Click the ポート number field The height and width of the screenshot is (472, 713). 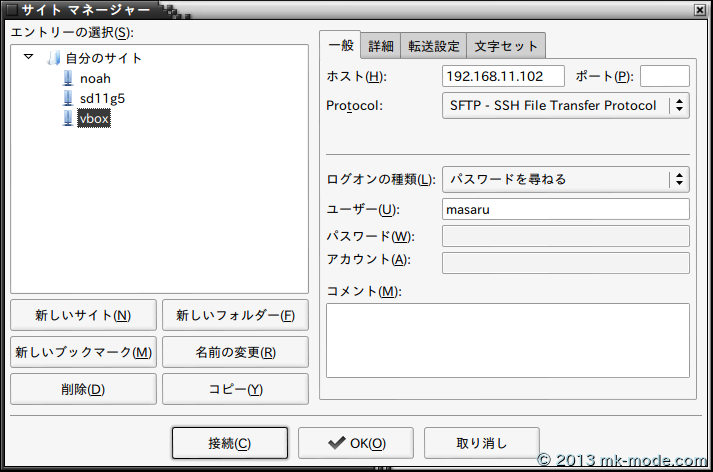664,77
